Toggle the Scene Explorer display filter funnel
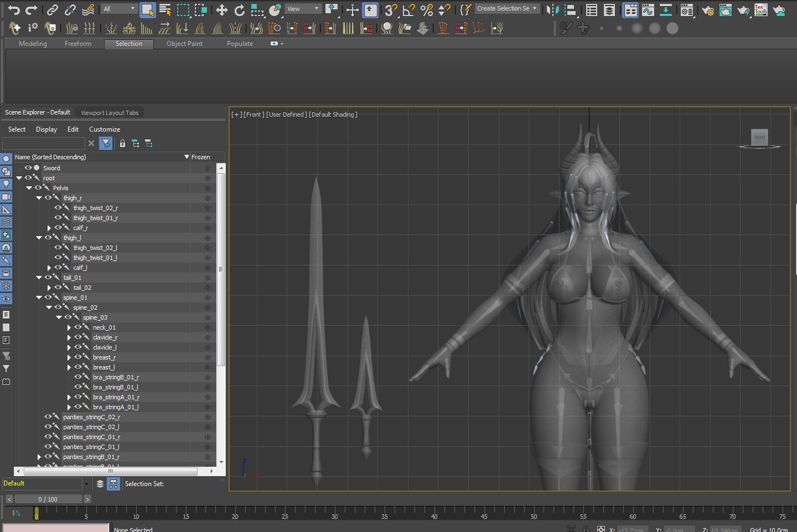797x532 pixels. click(106, 144)
